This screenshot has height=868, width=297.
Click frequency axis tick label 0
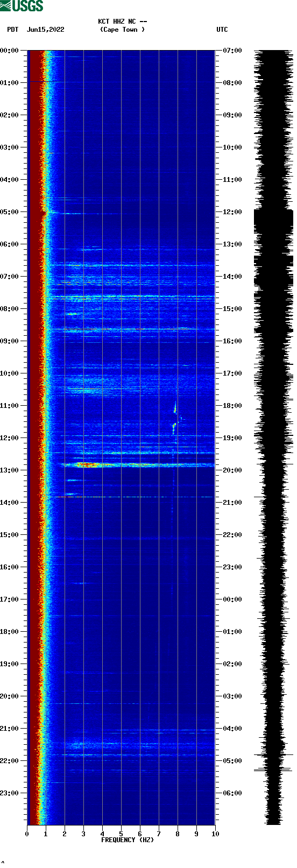coord(27,834)
